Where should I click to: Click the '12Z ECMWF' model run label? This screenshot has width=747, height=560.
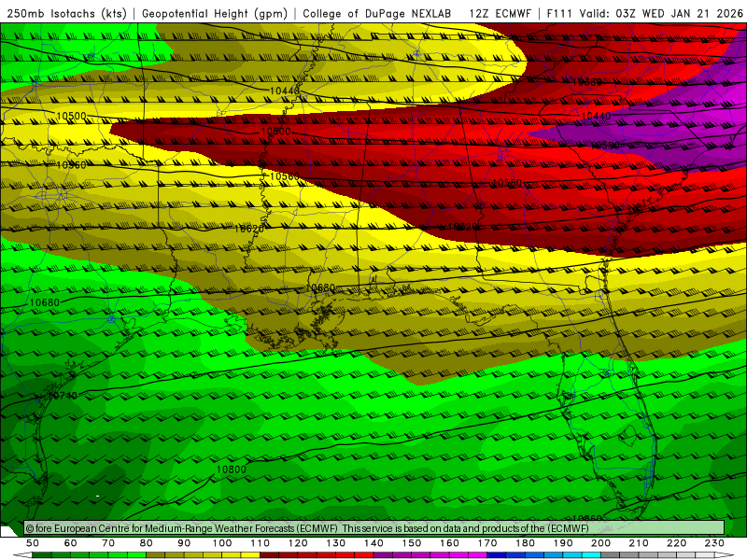click(500, 13)
